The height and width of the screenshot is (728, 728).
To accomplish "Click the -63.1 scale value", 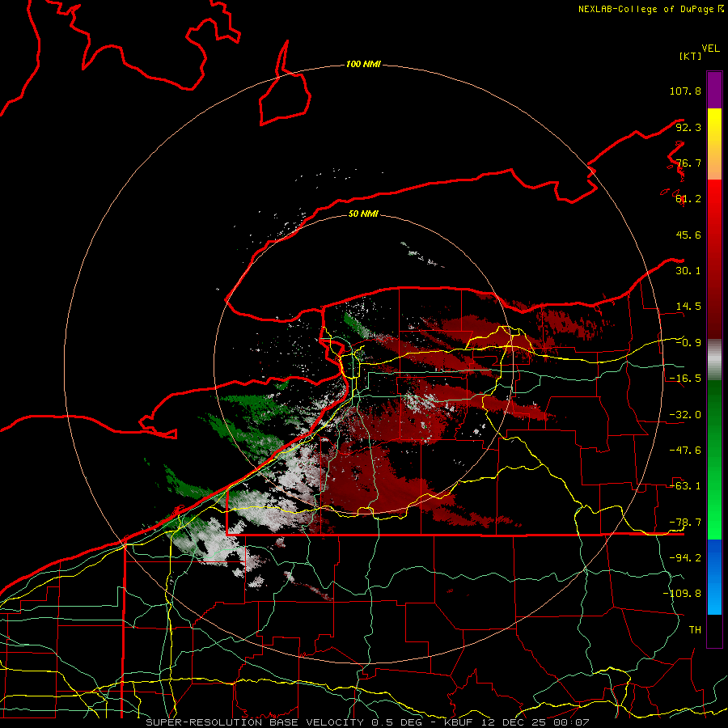I will pos(685,486).
